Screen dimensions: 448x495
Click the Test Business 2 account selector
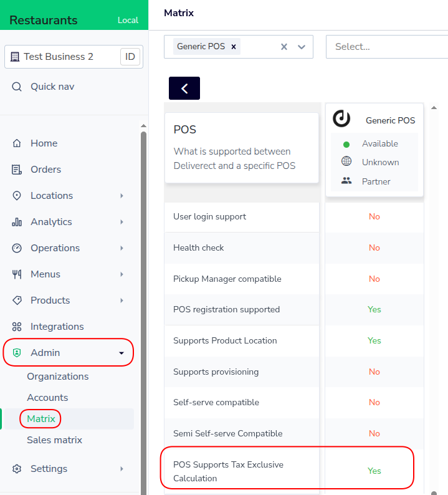pyautogui.click(x=74, y=57)
